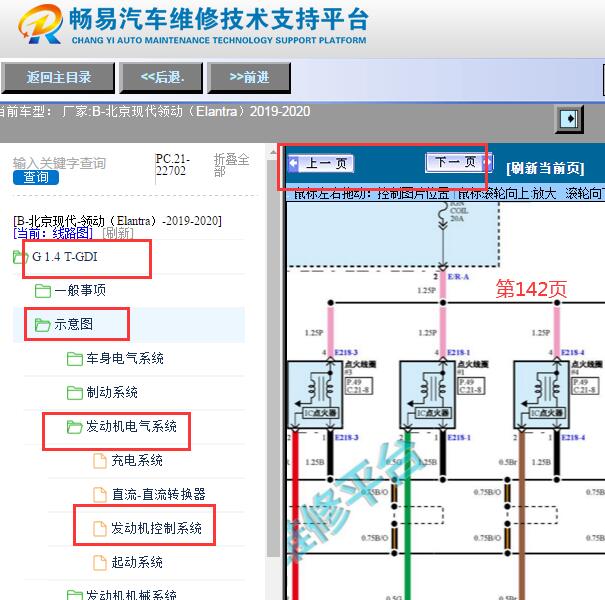
Task: Click the 起动系统 document icon
Action: pyautogui.click(x=100, y=563)
